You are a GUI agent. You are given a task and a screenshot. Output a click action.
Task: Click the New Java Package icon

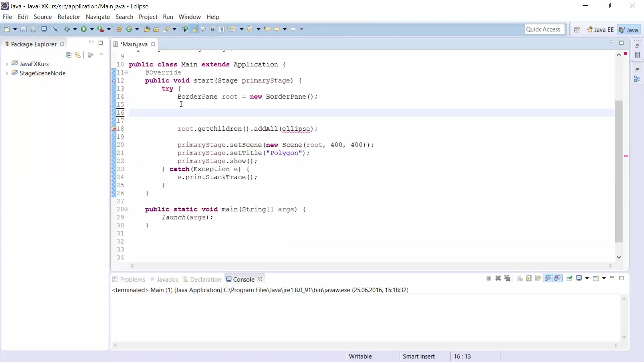coord(119,29)
